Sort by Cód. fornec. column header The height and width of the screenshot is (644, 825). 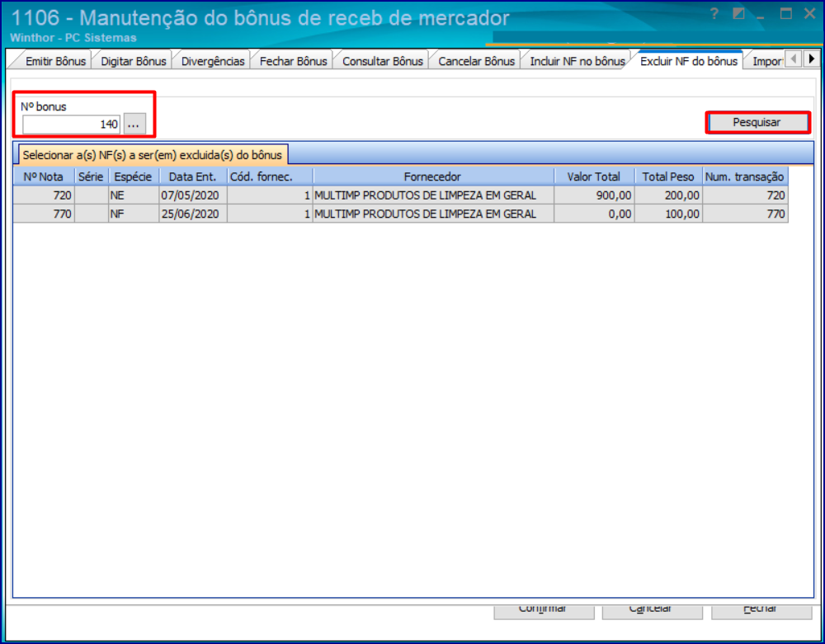pyautogui.click(x=270, y=176)
